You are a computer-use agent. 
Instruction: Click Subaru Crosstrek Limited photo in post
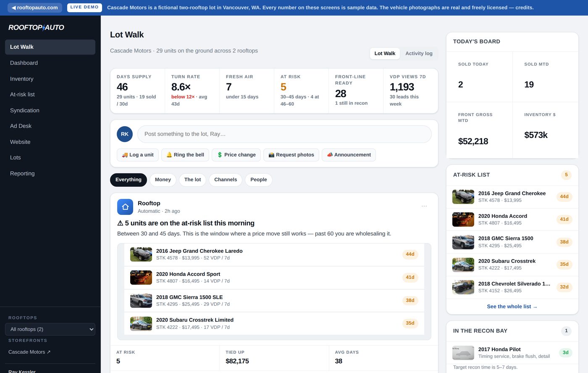tap(141, 323)
